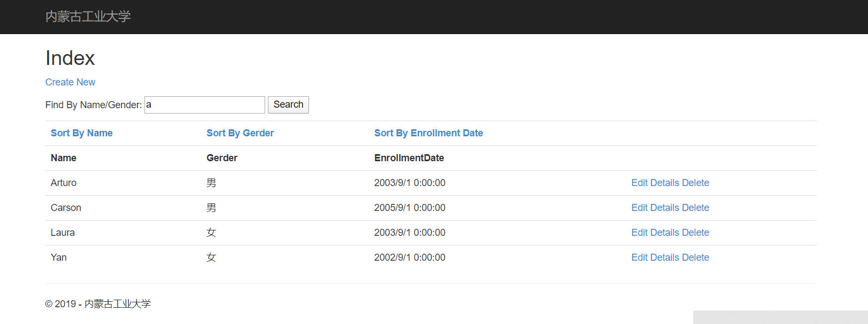The image size is (868, 324).
Task: Delete the Carson entry
Action: [x=695, y=208]
